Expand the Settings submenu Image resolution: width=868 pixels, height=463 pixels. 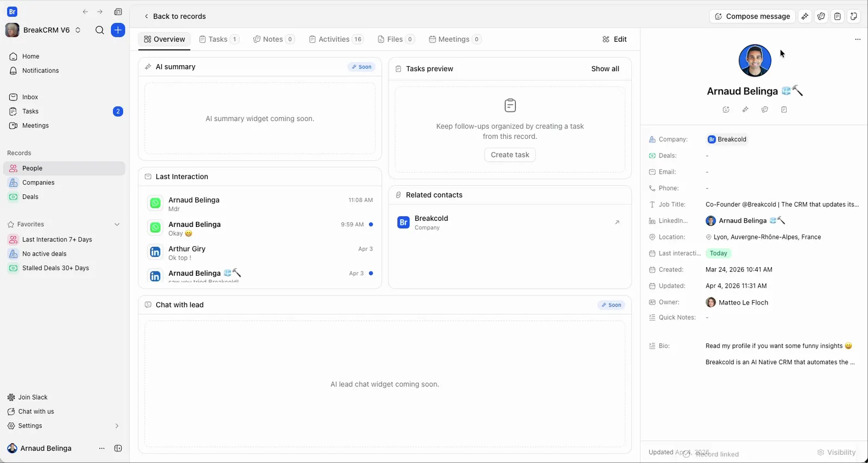pyautogui.click(x=117, y=426)
